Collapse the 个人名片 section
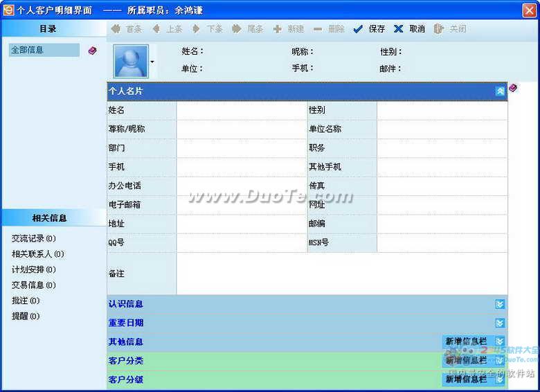Viewport: 540px width, 392px height. click(500, 91)
